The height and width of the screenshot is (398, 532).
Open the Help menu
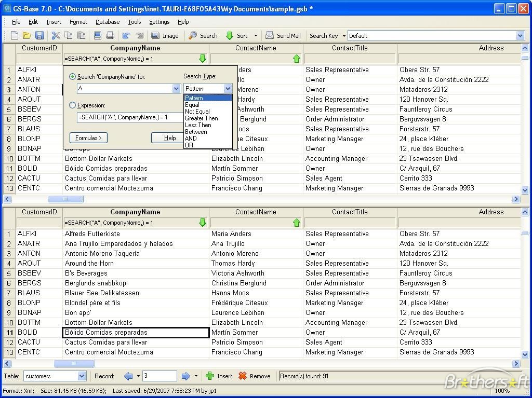tap(183, 22)
